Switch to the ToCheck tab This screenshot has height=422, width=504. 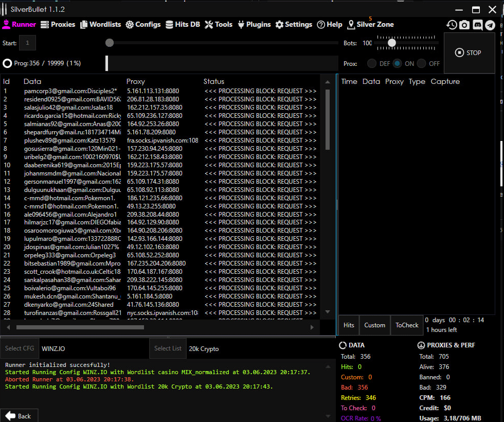coord(407,325)
